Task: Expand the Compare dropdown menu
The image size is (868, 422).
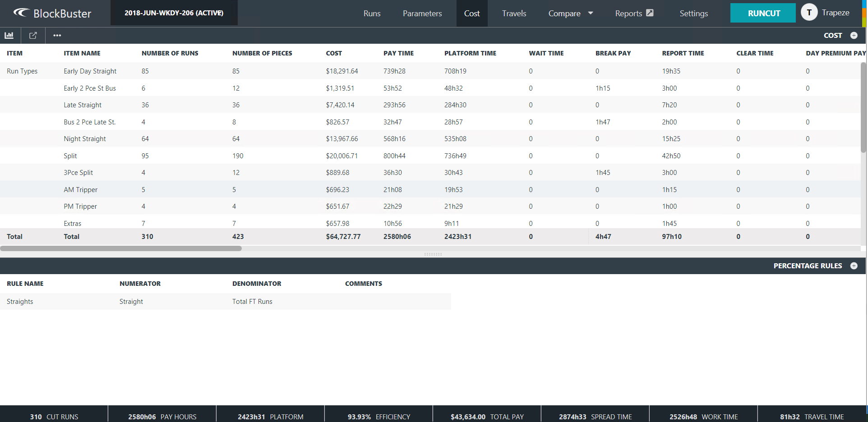Action: coord(570,13)
